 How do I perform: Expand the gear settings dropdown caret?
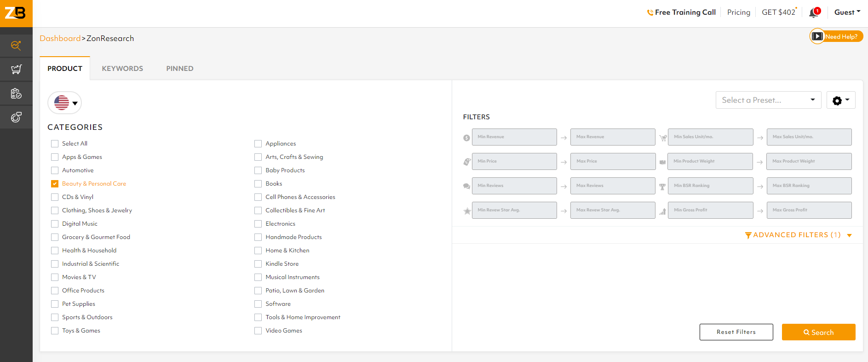pos(847,99)
